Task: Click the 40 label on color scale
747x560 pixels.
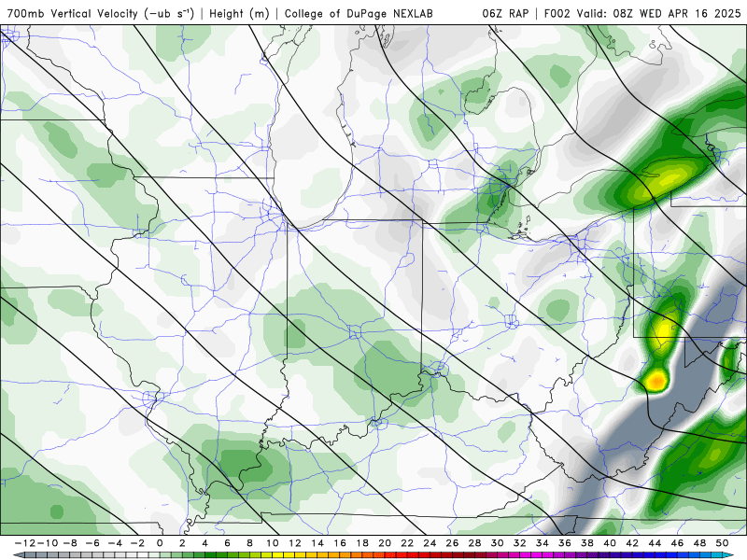Action: (610, 543)
